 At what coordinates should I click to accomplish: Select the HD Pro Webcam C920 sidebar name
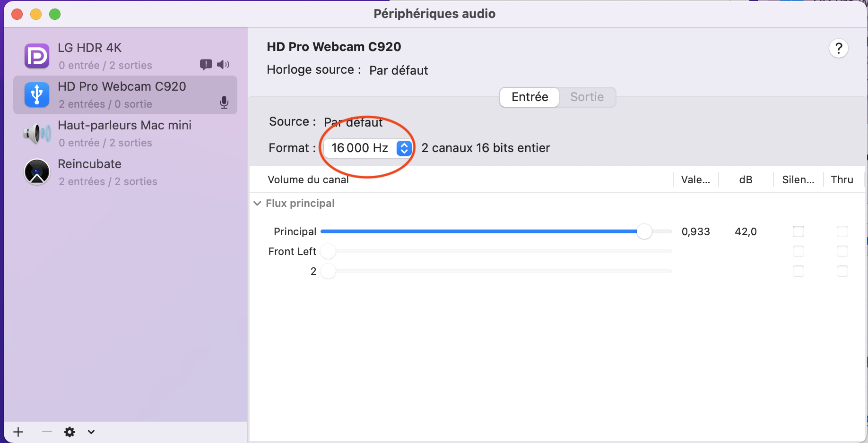click(122, 86)
